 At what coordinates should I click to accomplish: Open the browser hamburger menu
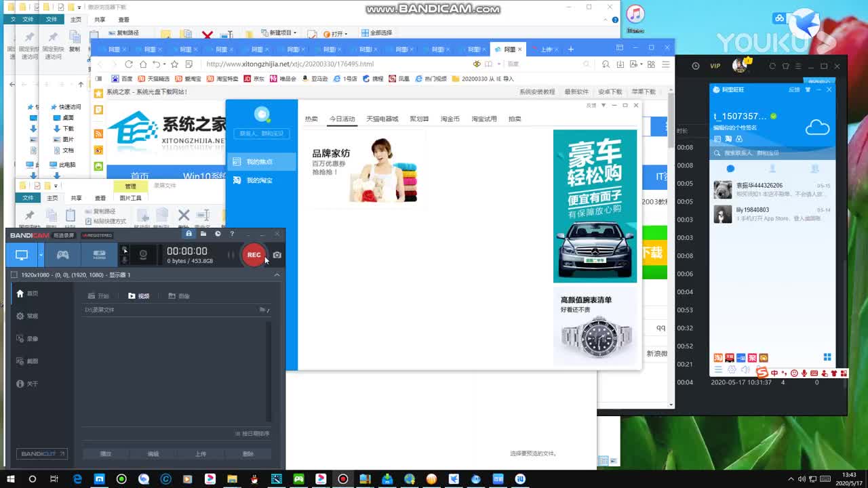tap(666, 64)
